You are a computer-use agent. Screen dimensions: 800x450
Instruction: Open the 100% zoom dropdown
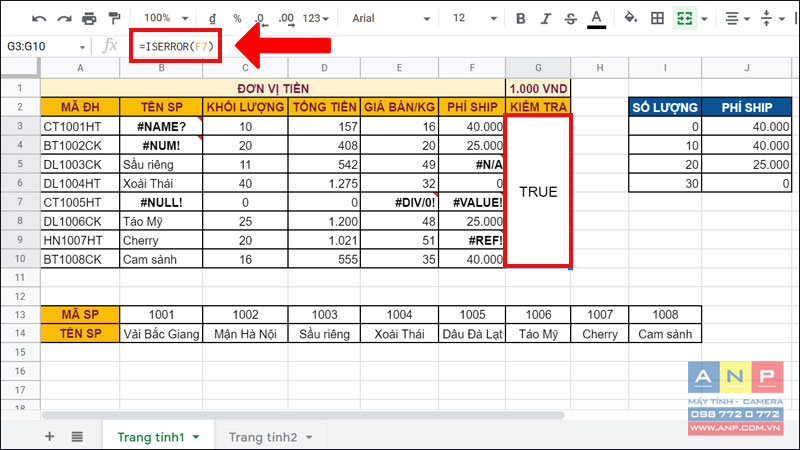point(166,18)
